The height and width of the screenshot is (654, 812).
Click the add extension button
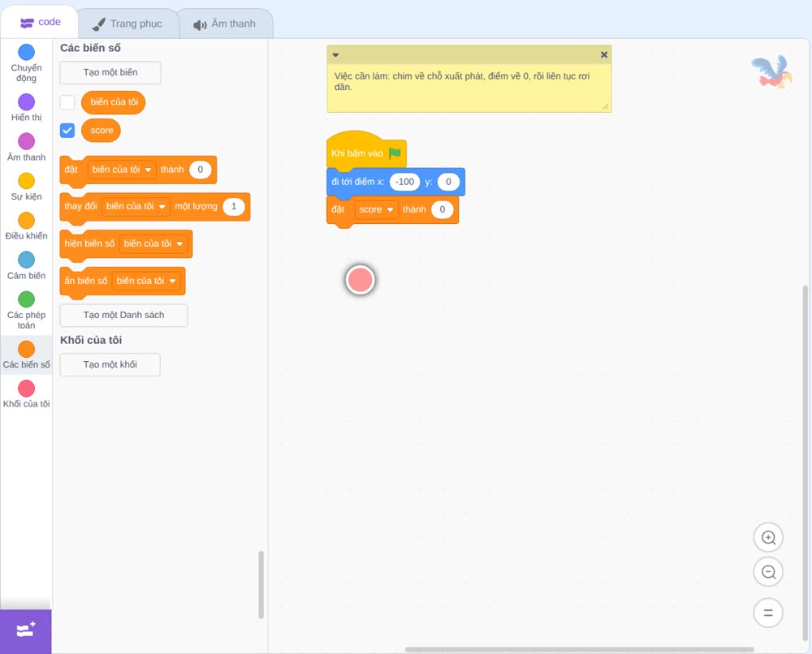[x=26, y=631]
